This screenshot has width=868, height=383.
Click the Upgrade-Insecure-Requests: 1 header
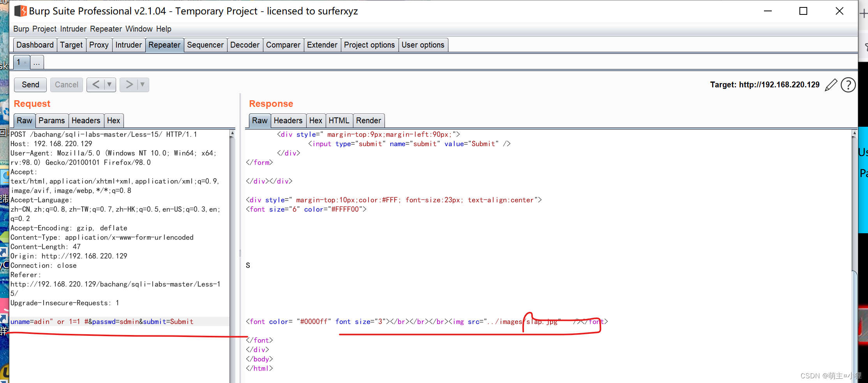pyautogui.click(x=65, y=303)
